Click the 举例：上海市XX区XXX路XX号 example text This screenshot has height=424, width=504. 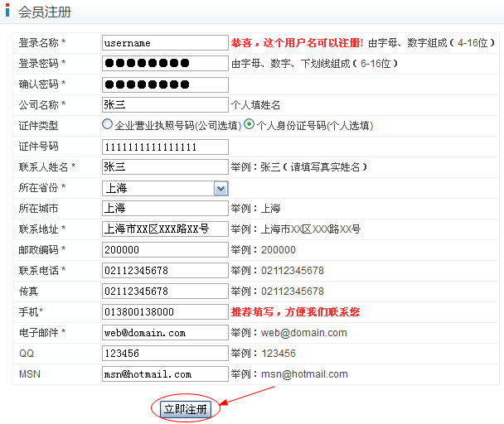coord(296,229)
